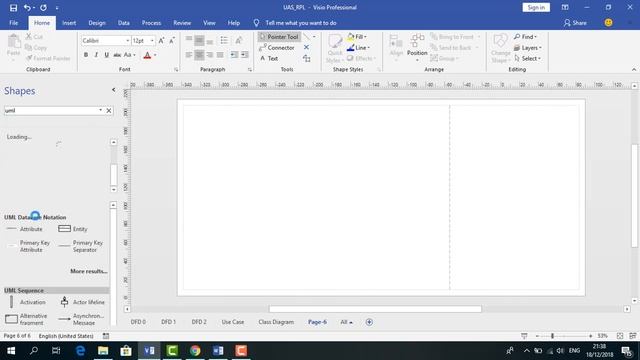Increase font size with grow icon
The image size is (640, 360).
(161, 40)
